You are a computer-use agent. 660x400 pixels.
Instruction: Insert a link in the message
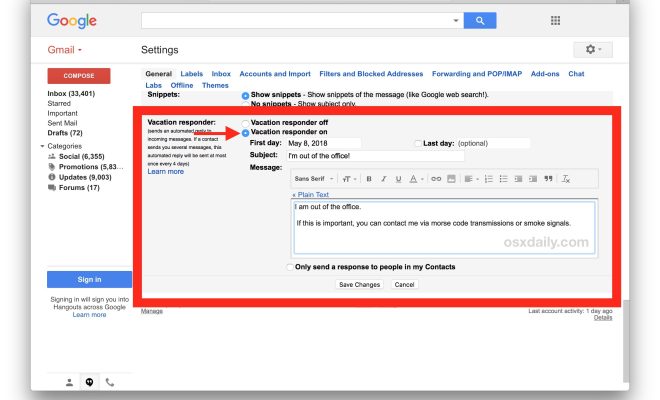coord(436,179)
